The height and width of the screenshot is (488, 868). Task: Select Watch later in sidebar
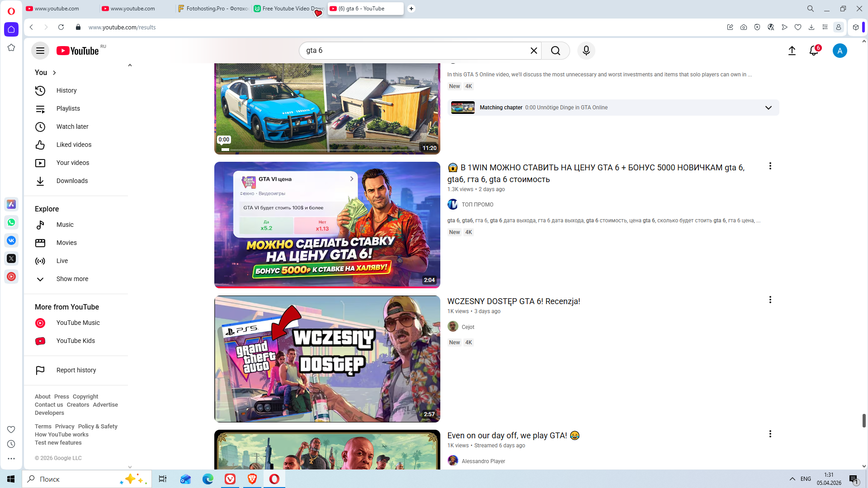click(72, 127)
